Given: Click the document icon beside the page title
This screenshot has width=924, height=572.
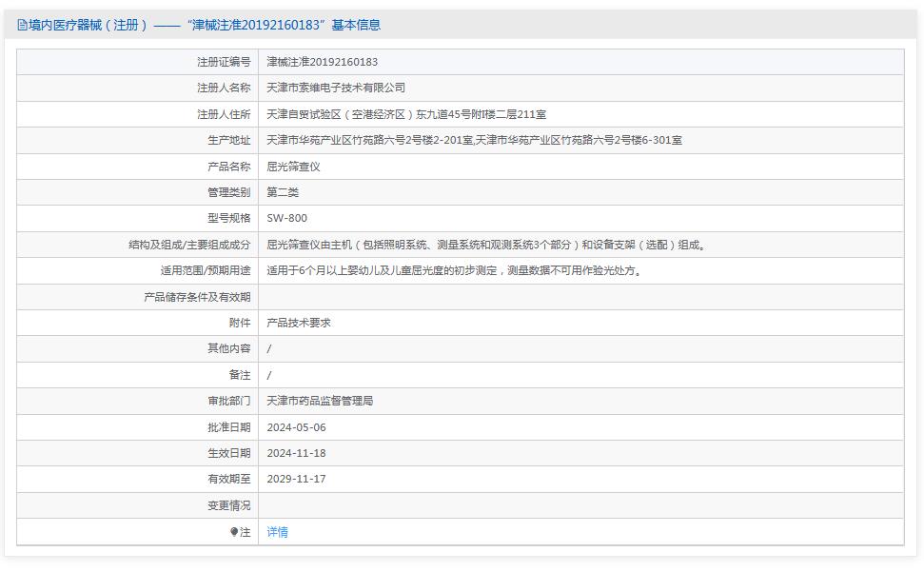Looking at the screenshot, I should click(20, 25).
